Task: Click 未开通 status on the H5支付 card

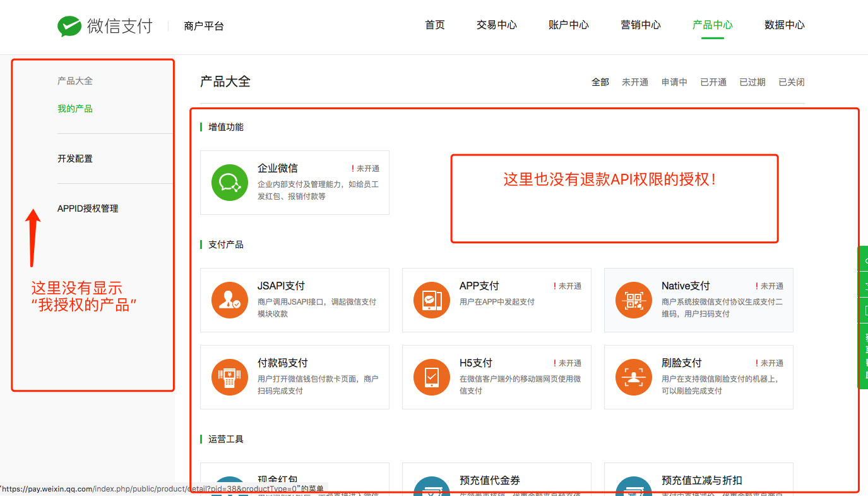Action: coord(568,363)
